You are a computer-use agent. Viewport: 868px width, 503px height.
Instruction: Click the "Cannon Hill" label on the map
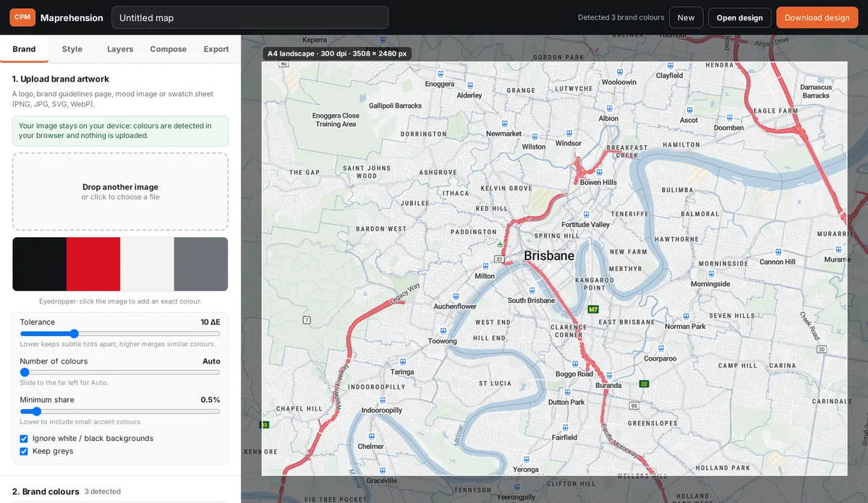click(777, 262)
